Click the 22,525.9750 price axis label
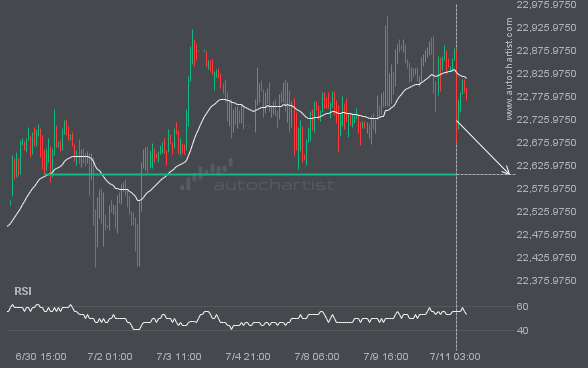Screen dimensions: 588x368 coord(546,212)
